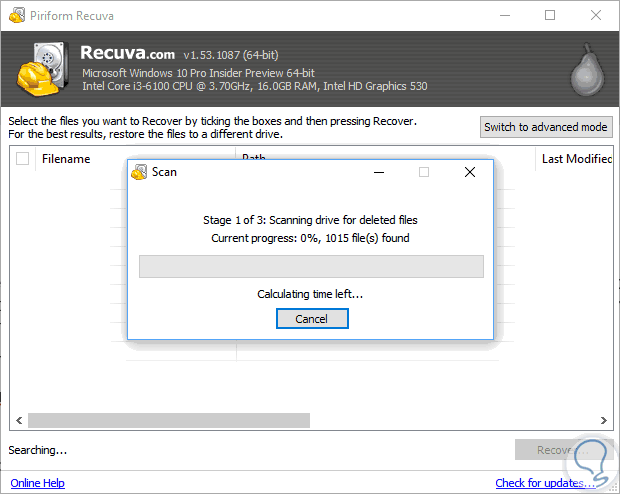620x494 pixels.
Task: Click the Piriform Recuva title bar icon
Action: [17, 15]
